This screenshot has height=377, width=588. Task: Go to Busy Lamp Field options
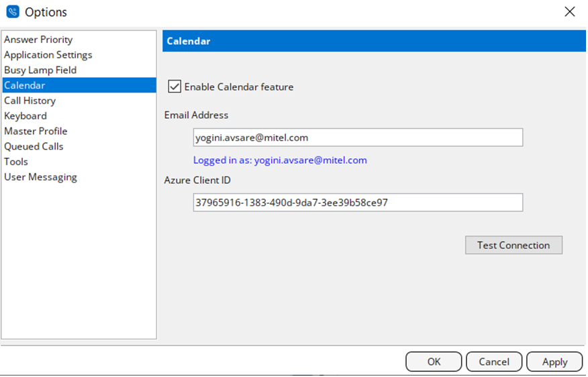point(40,70)
